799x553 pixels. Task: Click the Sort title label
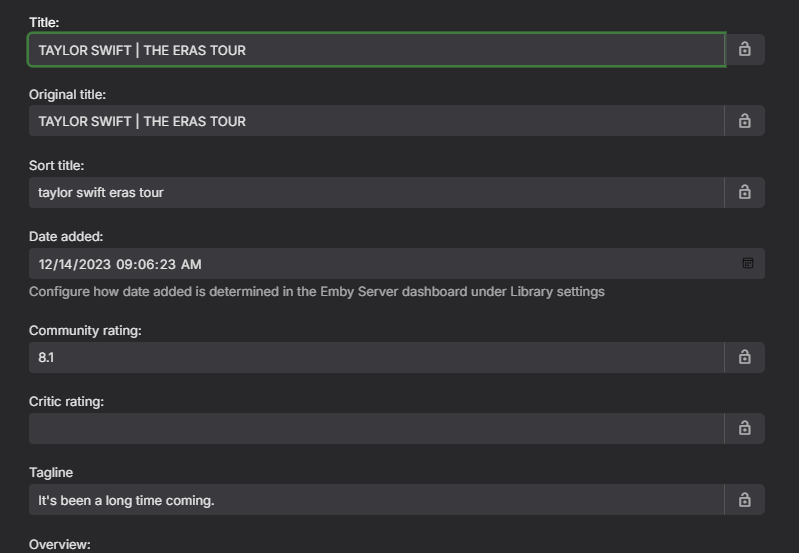click(56, 165)
